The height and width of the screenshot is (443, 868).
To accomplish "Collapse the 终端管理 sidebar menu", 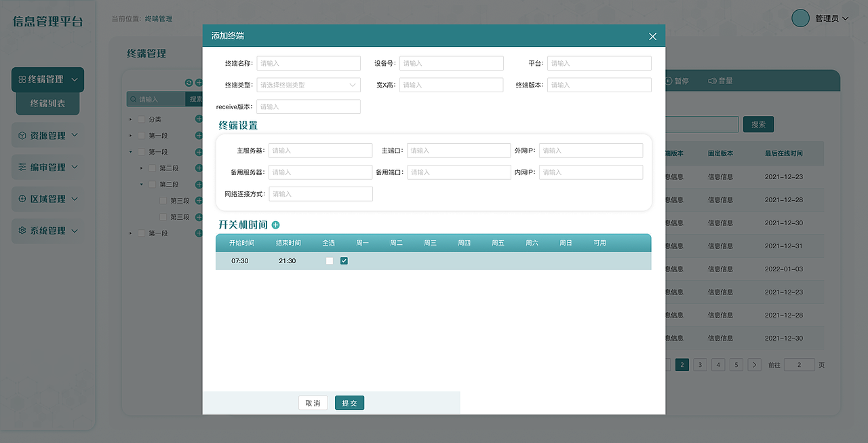I will (47, 79).
